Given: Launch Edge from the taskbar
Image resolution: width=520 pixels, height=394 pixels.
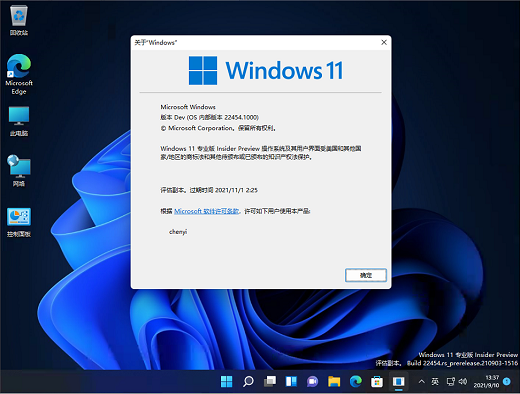Looking at the screenshot, I should [355, 381].
